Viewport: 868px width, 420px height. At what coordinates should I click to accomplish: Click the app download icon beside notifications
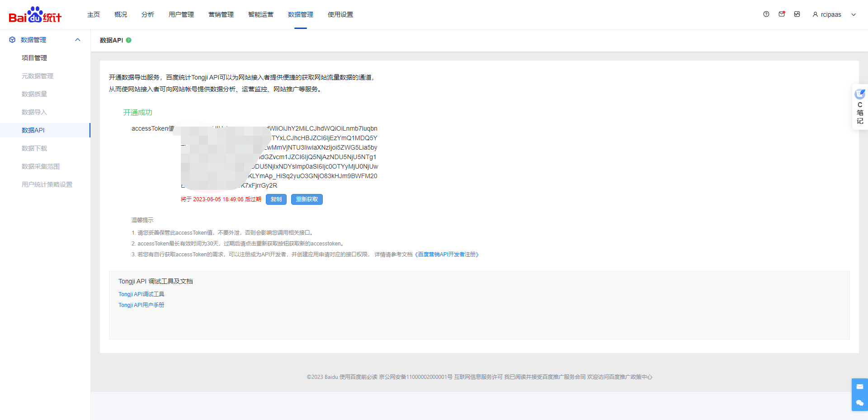pos(797,14)
